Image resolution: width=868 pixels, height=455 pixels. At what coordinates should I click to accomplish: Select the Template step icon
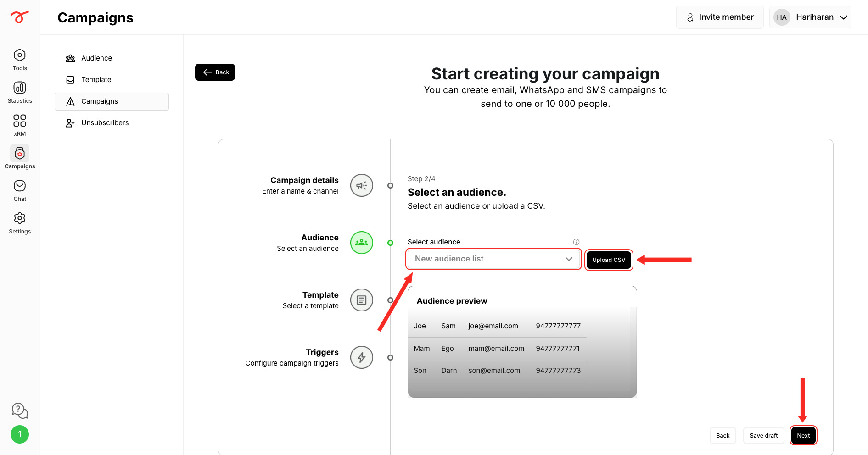point(362,300)
